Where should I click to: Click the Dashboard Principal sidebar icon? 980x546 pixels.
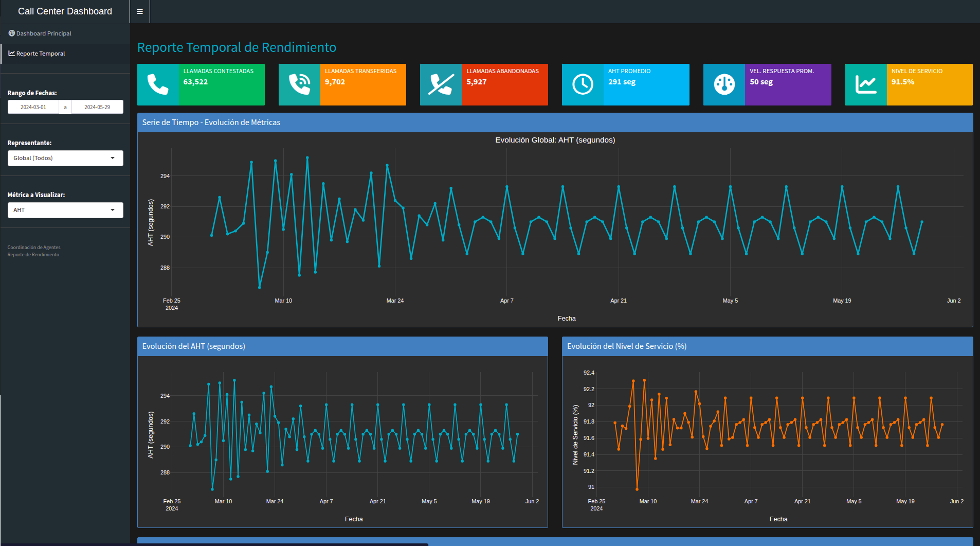click(11, 33)
